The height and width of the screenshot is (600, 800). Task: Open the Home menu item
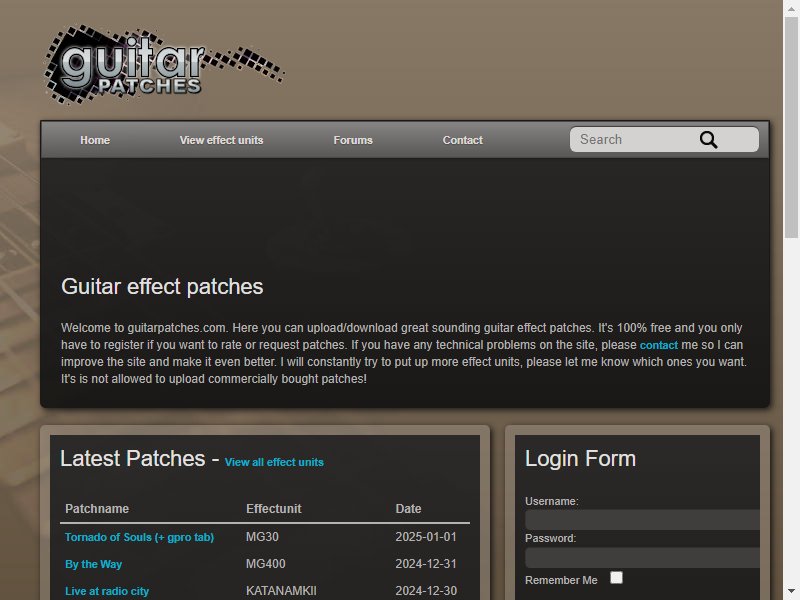click(x=95, y=140)
